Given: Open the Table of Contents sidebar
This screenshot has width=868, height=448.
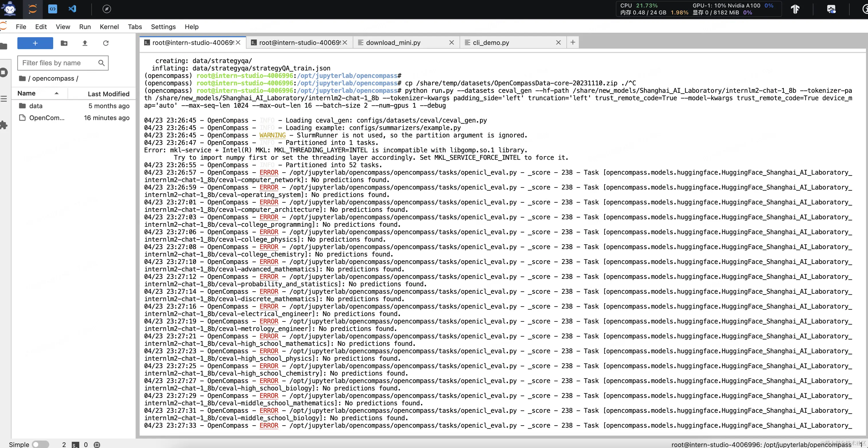Looking at the screenshot, I should click(x=4, y=99).
